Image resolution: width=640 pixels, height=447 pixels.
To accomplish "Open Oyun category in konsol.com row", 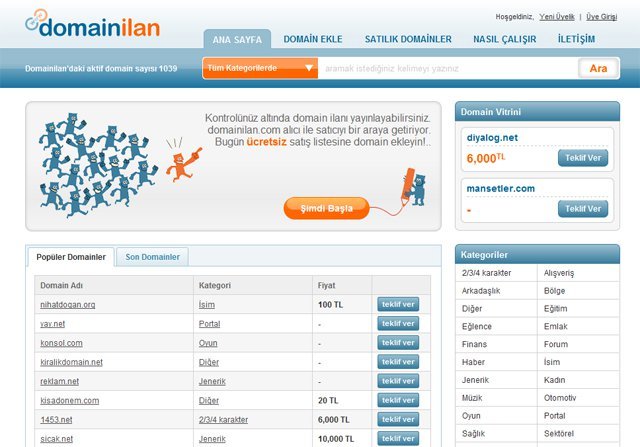I will pos(208,343).
